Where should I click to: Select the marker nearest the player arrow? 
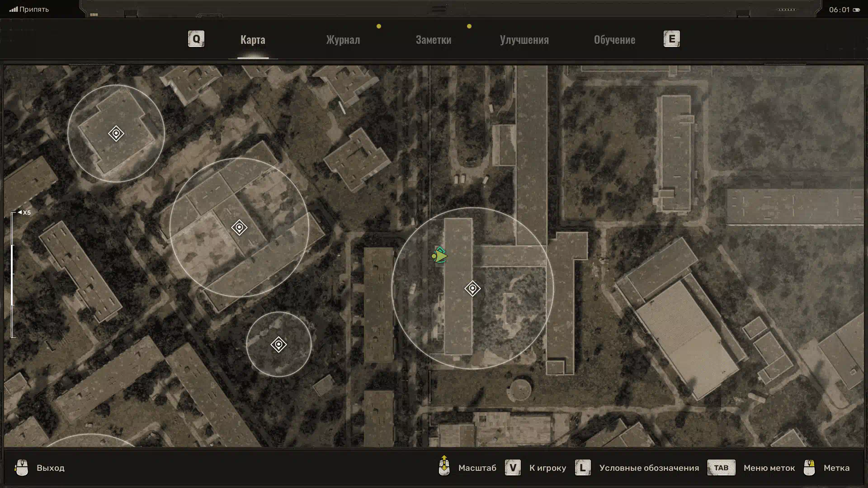point(472,288)
